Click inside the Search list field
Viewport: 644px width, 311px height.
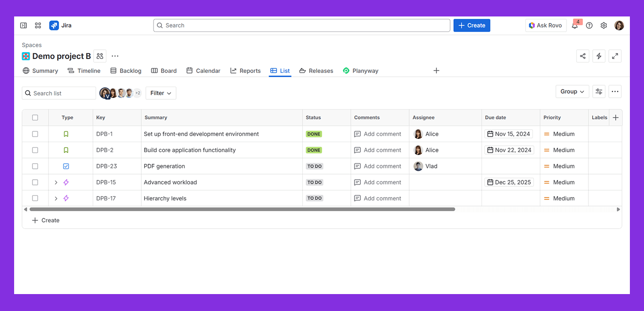(x=58, y=93)
